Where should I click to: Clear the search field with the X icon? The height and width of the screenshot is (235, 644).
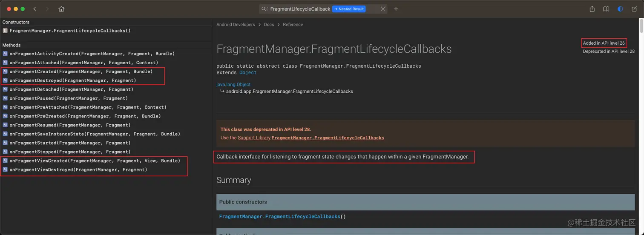383,9
